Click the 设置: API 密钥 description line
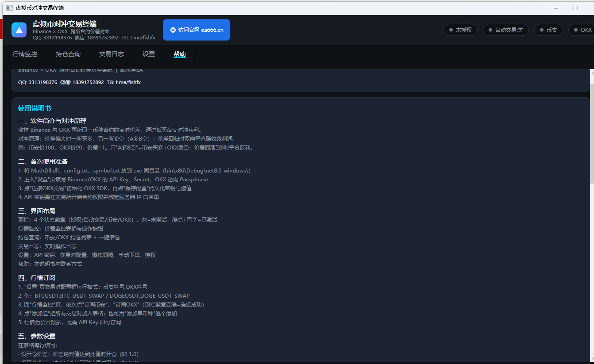The image size is (594, 364). 87,255
